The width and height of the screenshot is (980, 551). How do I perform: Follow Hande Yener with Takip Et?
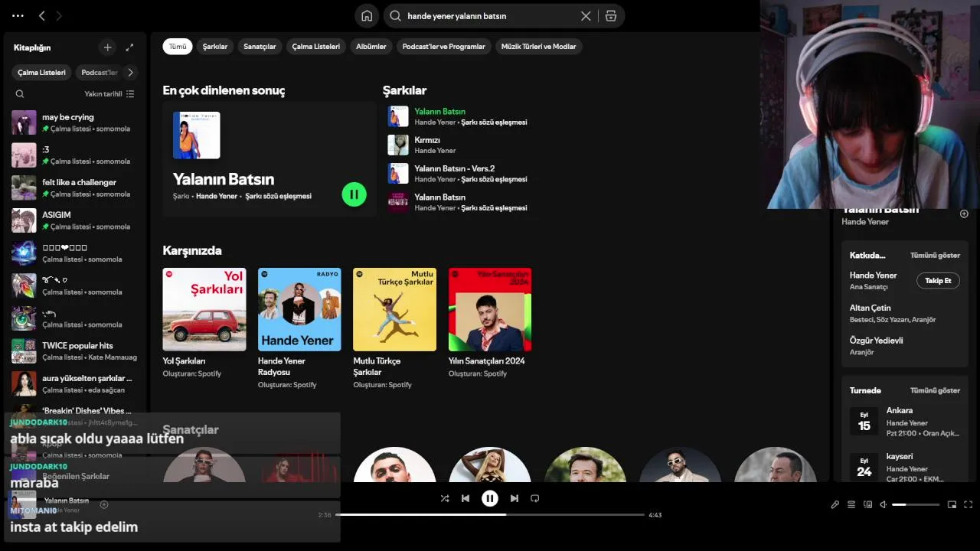tap(938, 281)
